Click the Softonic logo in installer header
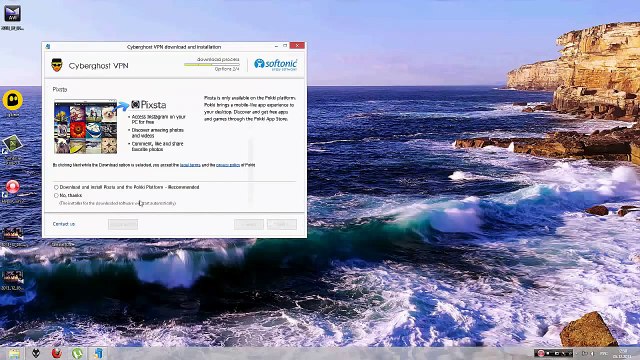Viewport: 640px width, 360px height. click(276, 64)
